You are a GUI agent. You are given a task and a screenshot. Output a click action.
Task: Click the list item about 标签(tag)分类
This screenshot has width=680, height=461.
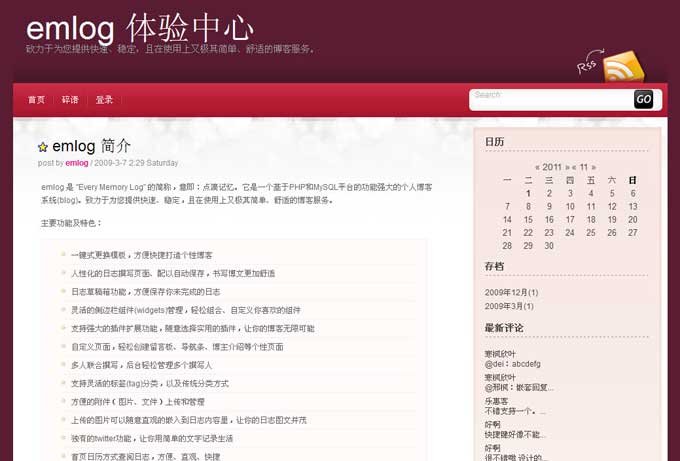point(150,384)
